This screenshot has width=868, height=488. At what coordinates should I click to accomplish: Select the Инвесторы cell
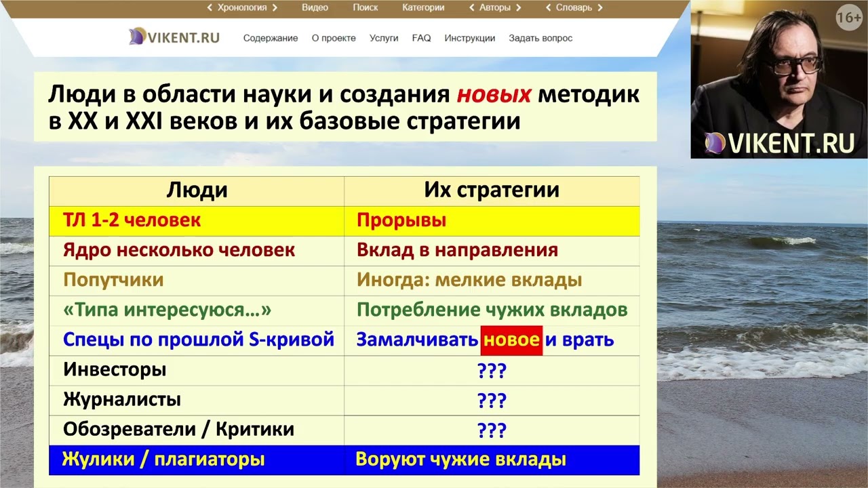pyautogui.click(x=197, y=370)
